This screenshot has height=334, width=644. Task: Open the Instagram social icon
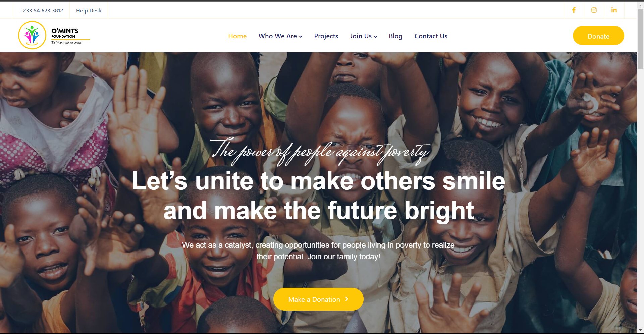[x=594, y=10]
